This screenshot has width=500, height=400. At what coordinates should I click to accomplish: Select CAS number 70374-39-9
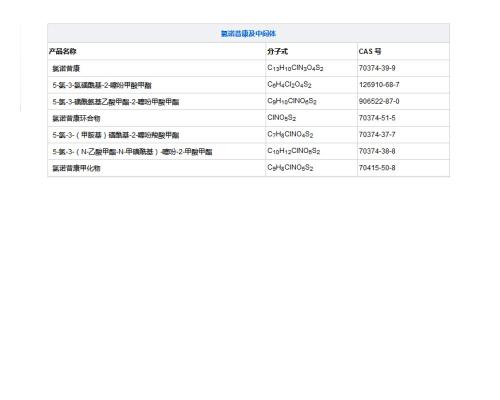377,68
